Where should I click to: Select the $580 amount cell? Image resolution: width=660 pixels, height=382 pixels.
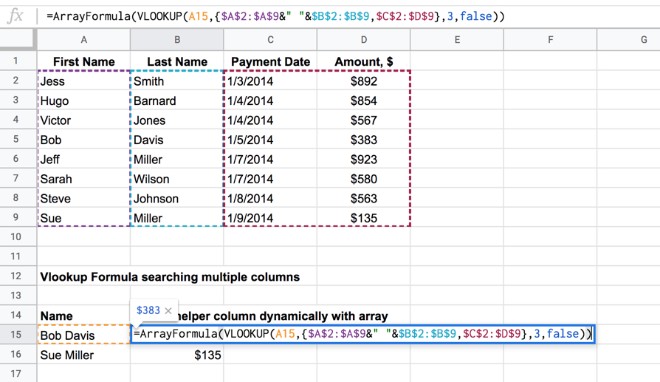[364, 179]
